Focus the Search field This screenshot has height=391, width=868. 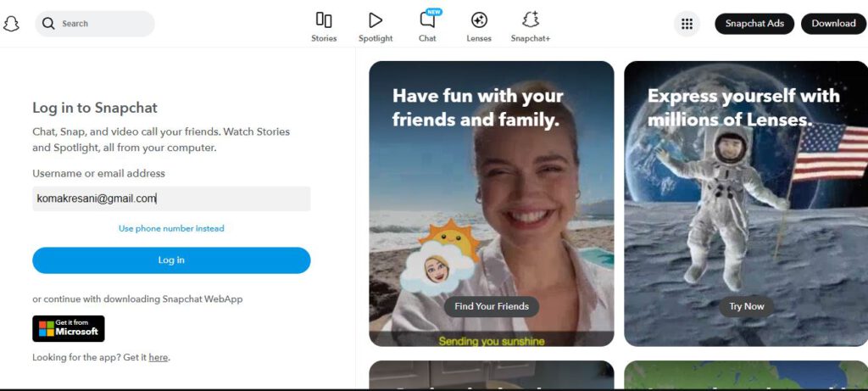[95, 24]
